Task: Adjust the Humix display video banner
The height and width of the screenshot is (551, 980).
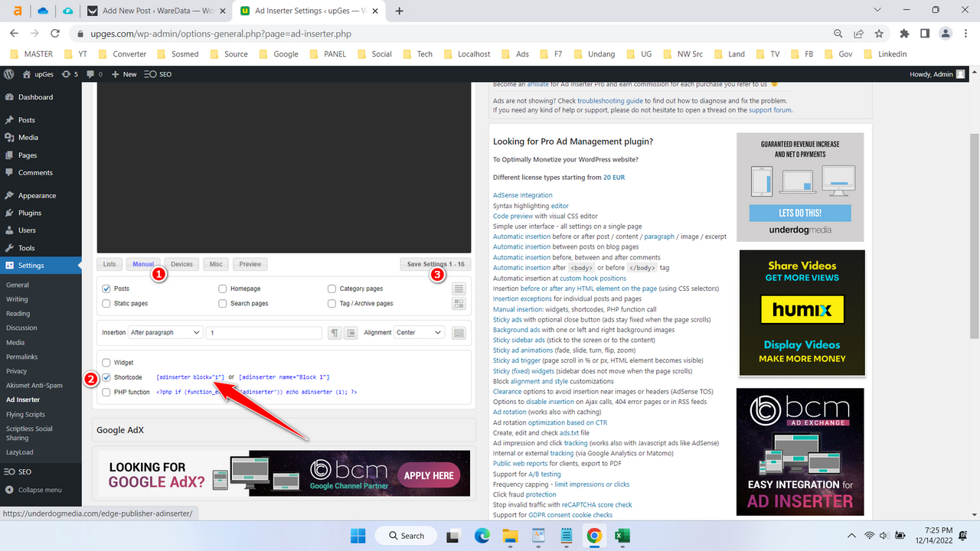Action: coord(801,312)
